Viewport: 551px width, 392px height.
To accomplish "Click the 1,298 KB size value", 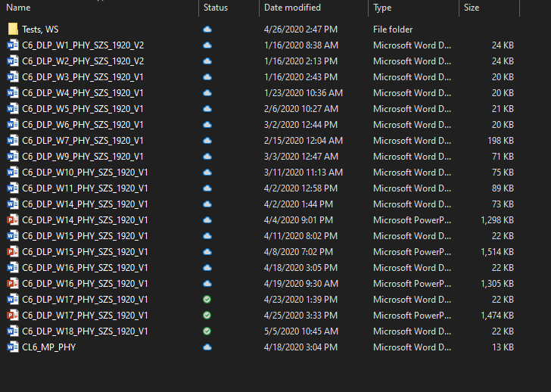I will [x=497, y=220].
